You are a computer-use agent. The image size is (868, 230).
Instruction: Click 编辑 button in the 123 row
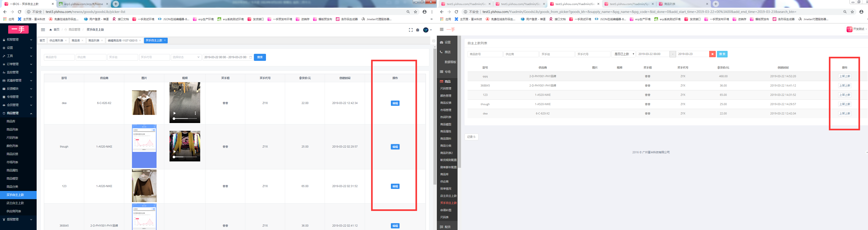point(395,186)
